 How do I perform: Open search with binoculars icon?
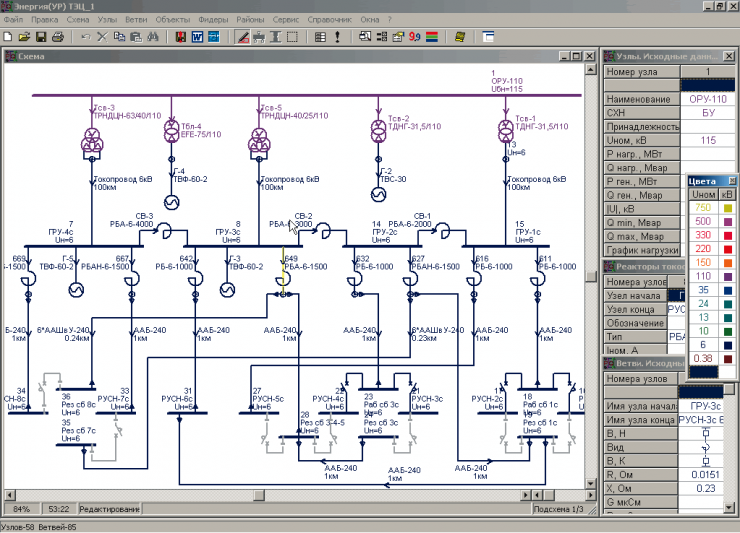coord(153,37)
